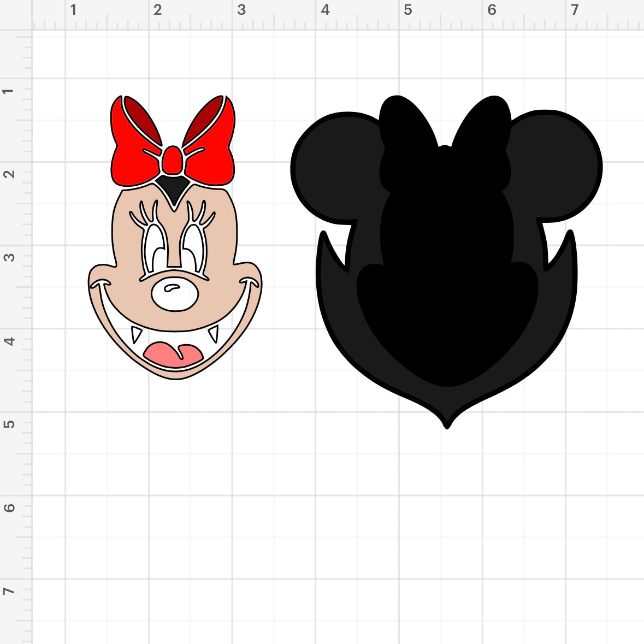Click number 7 on the horizontal ruler
Image resolution: width=644 pixels, height=644 pixels.
click(x=575, y=10)
